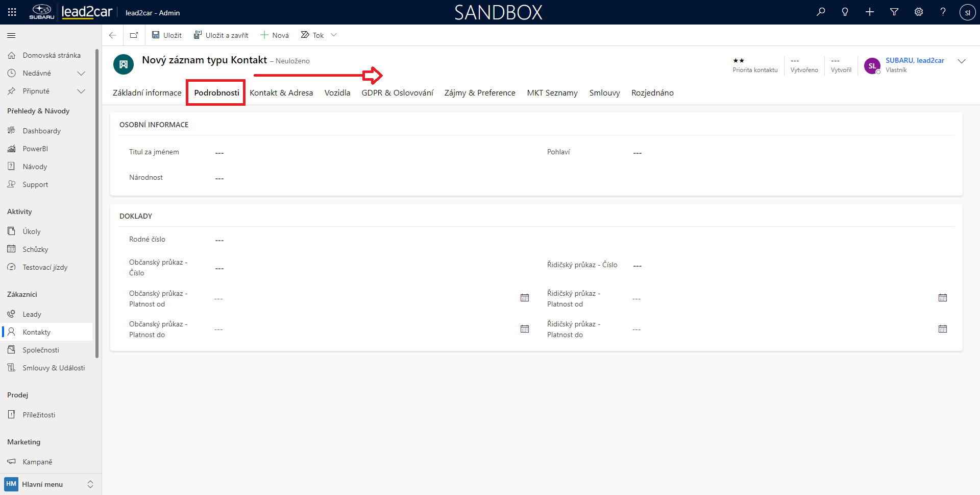The image size is (980, 495).
Task: Click the lightbulb assistant icon
Action: click(845, 12)
